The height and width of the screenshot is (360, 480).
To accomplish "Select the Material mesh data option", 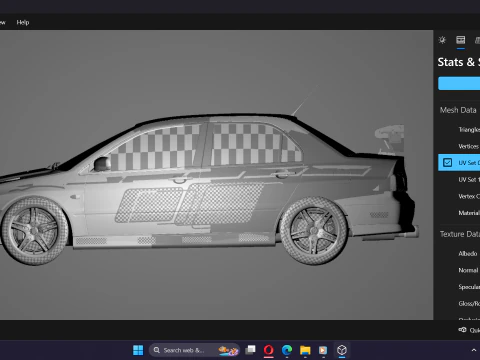I will coord(469,213).
